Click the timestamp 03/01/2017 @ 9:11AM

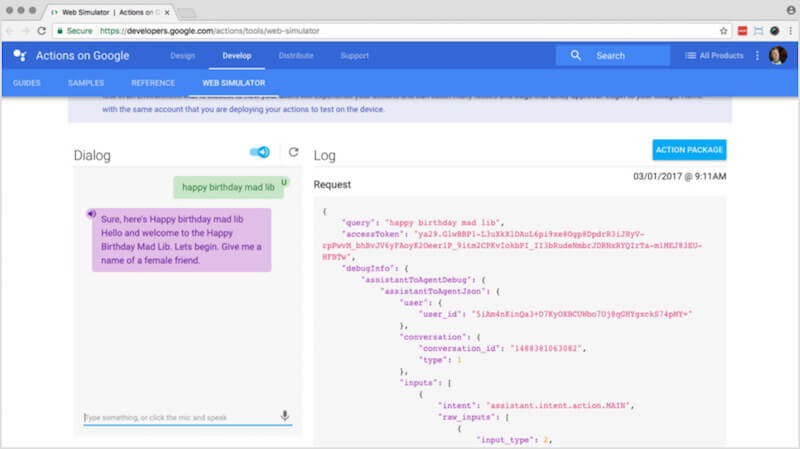680,177
